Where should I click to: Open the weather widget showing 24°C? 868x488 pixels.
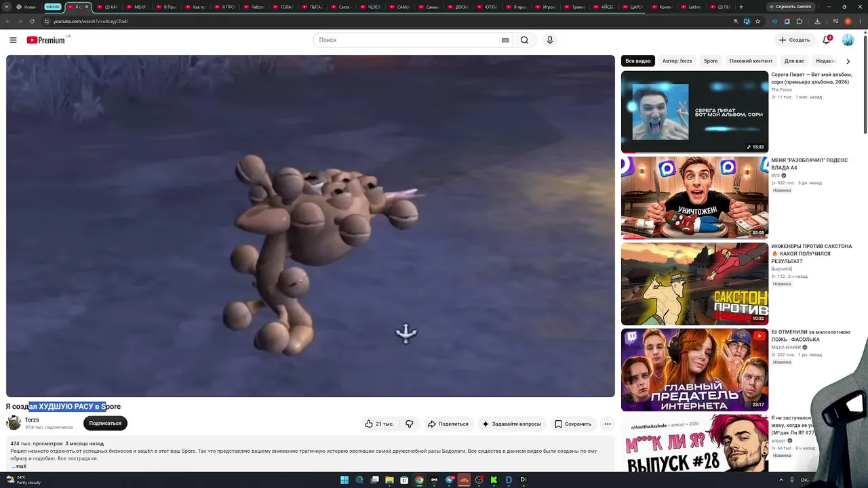point(24,480)
